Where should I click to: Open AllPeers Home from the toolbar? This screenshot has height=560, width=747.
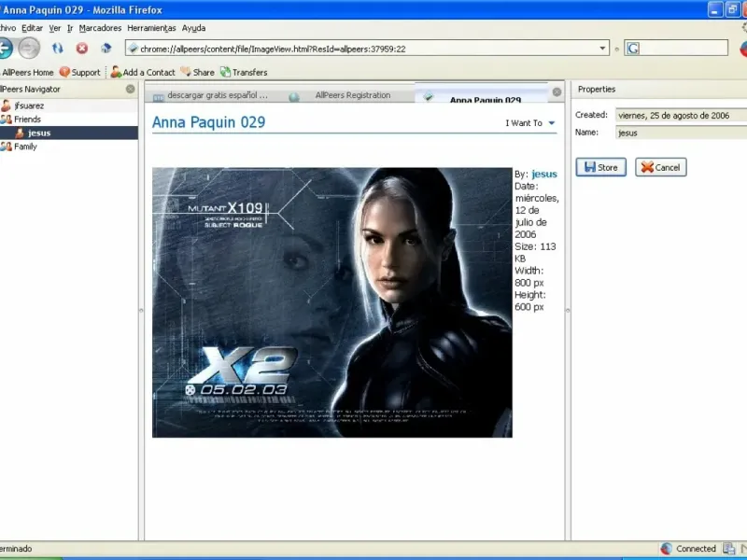click(x=27, y=73)
